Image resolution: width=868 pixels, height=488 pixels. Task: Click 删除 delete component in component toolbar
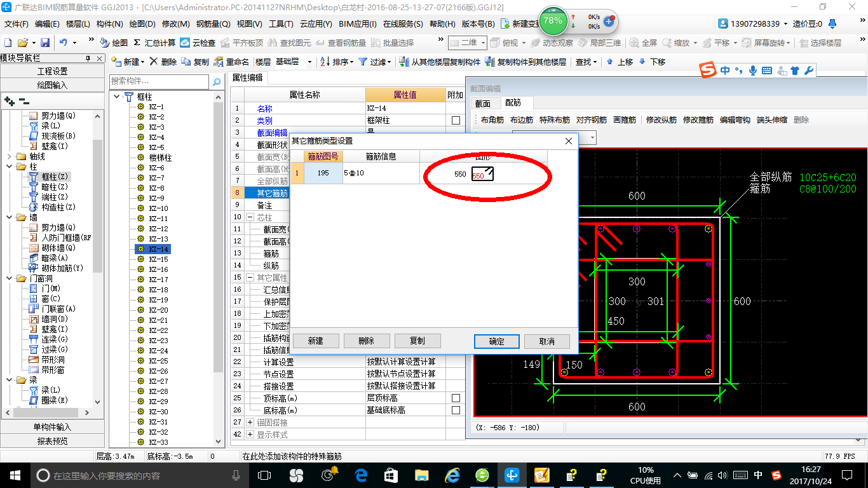click(x=163, y=62)
